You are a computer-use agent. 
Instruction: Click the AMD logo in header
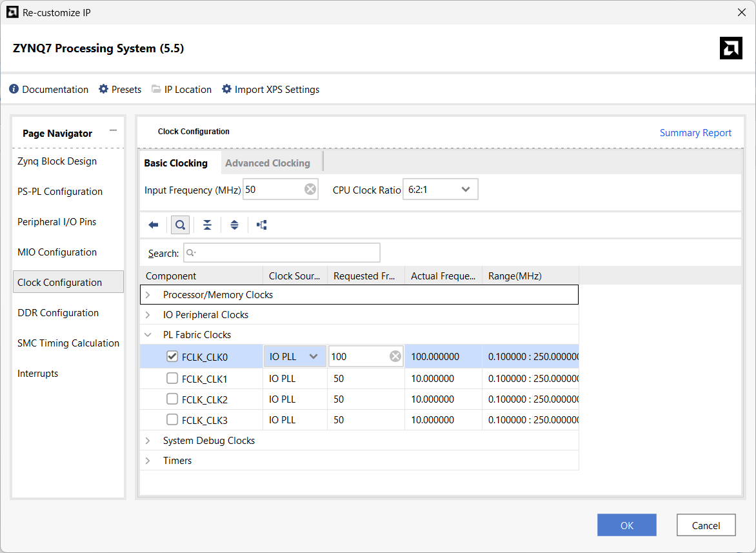pos(731,48)
